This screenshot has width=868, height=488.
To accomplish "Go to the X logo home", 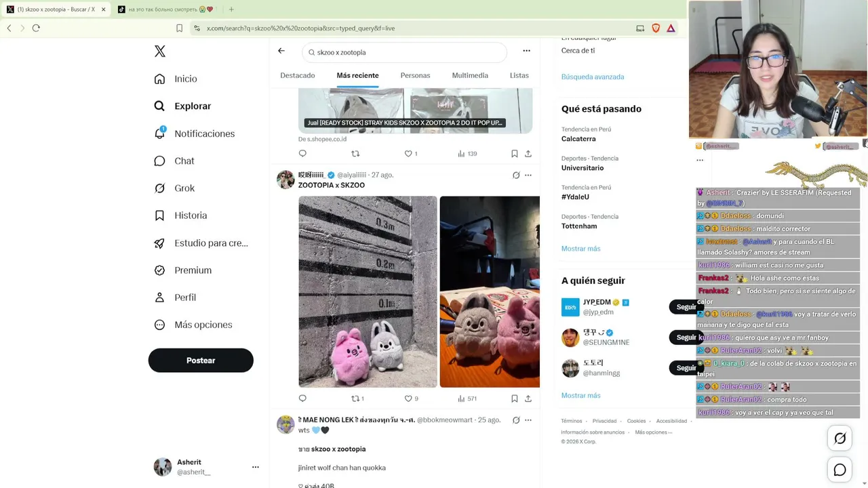I will point(160,52).
